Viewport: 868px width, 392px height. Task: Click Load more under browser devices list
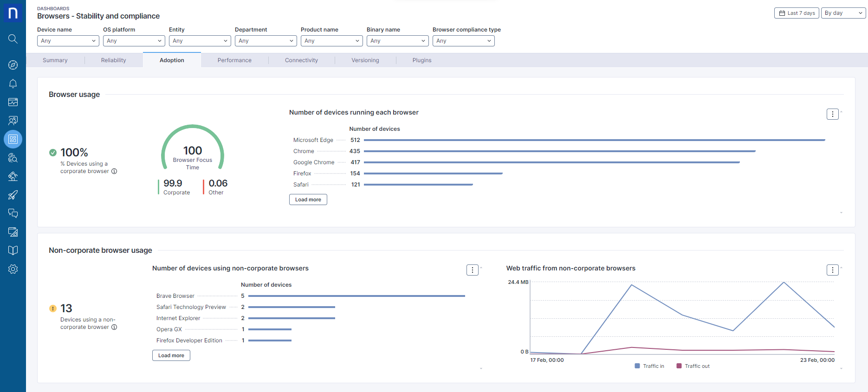[308, 199]
